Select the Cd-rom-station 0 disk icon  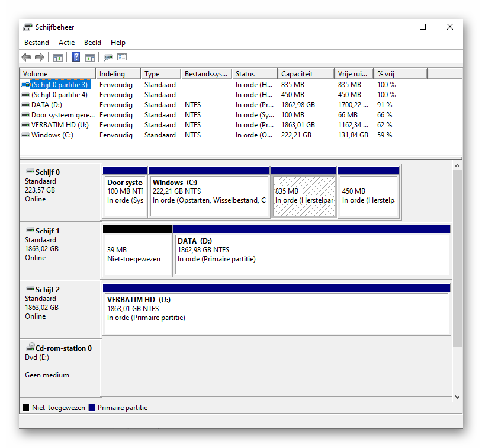(30, 348)
